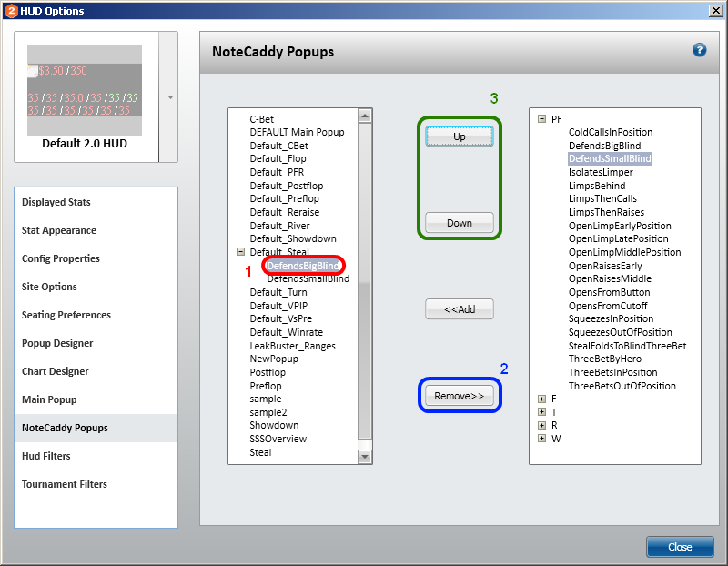Select OpenLimpMiddlePosition definition
The width and height of the screenshot is (728, 566).
pos(625,252)
